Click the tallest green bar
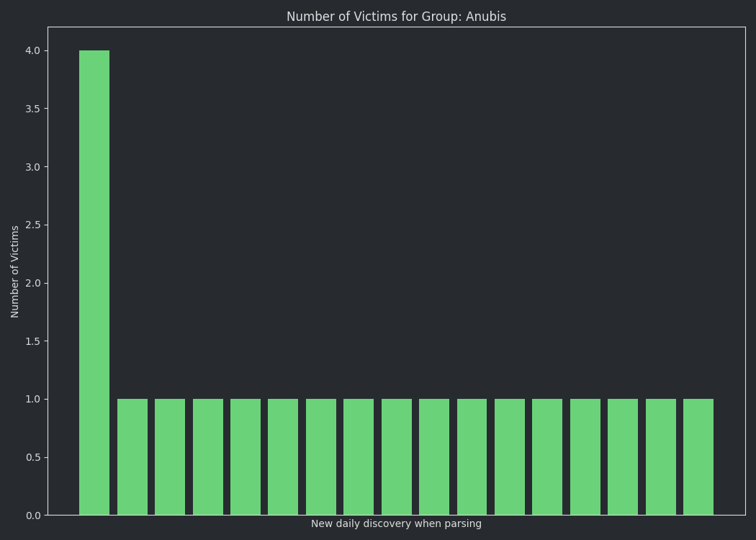 pos(94,282)
